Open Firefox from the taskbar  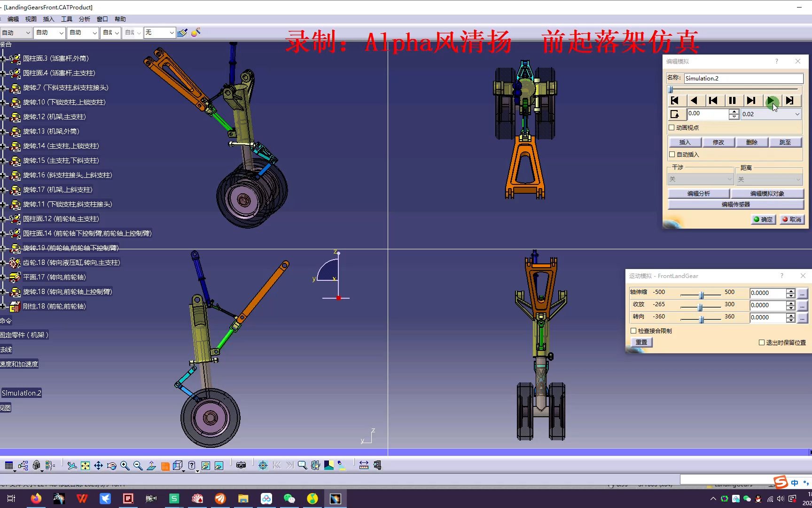36,499
